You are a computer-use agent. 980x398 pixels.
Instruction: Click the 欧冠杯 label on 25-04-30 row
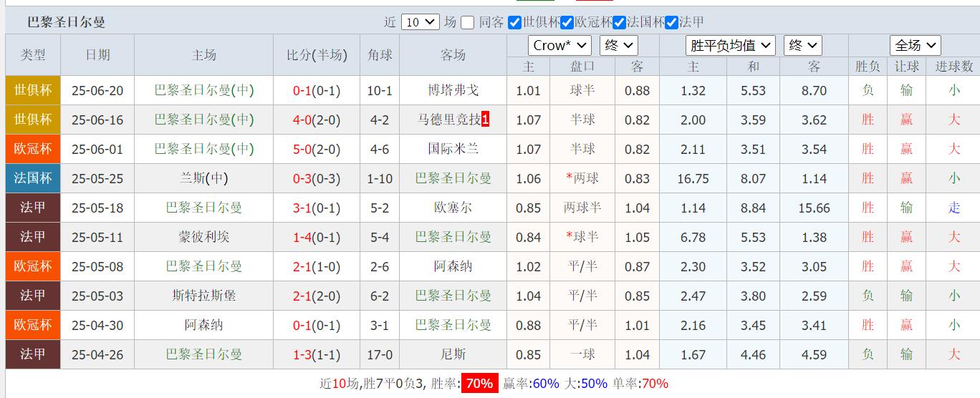coord(33,325)
